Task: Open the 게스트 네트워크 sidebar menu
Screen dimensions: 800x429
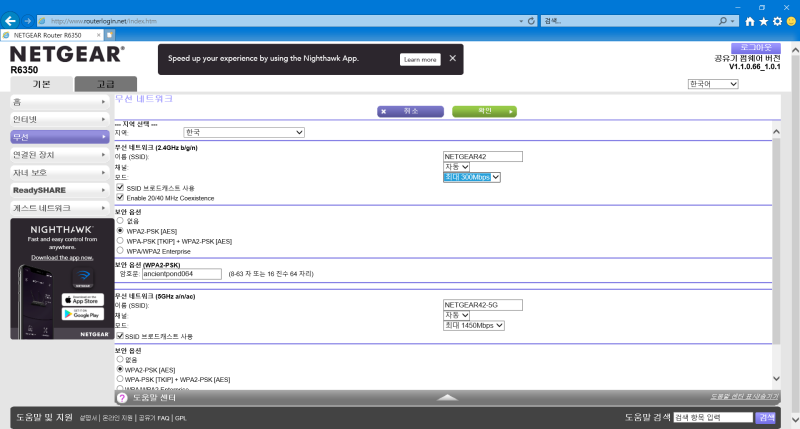Action: click(60, 208)
